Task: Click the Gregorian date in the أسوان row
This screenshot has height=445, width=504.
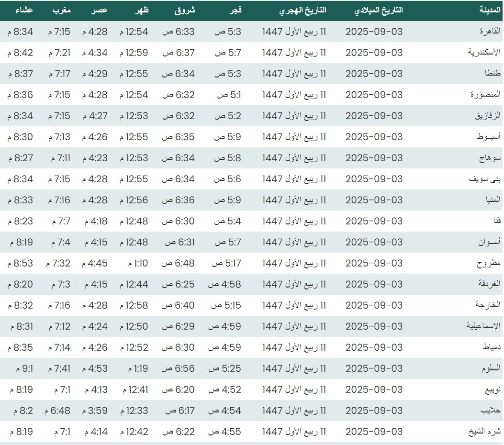Action: (x=374, y=242)
